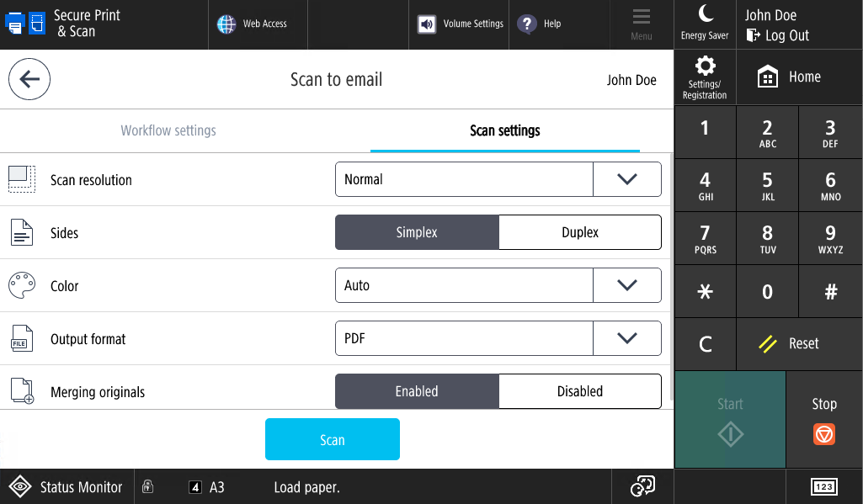Tap keypad number 0
The image size is (863, 504).
[x=767, y=292]
